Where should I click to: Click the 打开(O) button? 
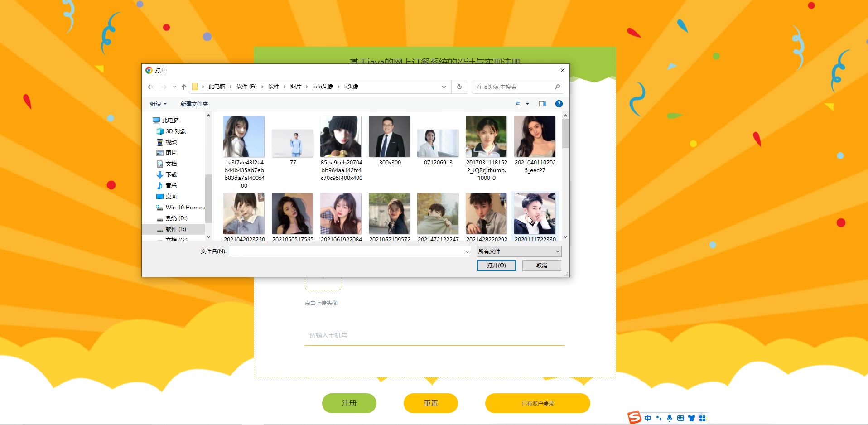tap(497, 266)
